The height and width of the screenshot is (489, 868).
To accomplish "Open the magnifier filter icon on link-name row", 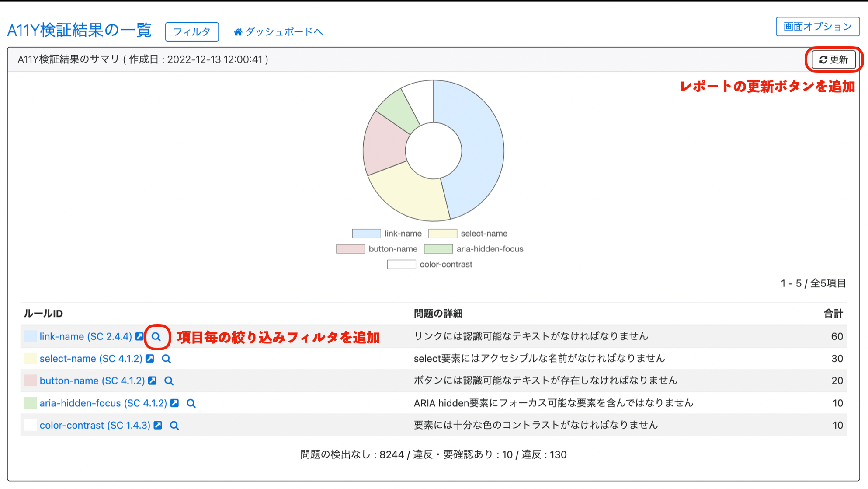I will point(156,337).
